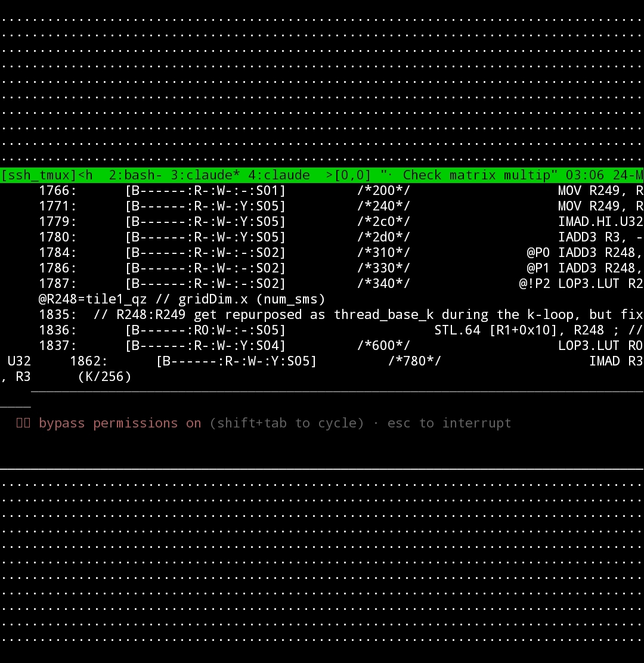The width and height of the screenshot is (644, 663).
Task: Click line number 1787:
Action: click(x=58, y=284)
